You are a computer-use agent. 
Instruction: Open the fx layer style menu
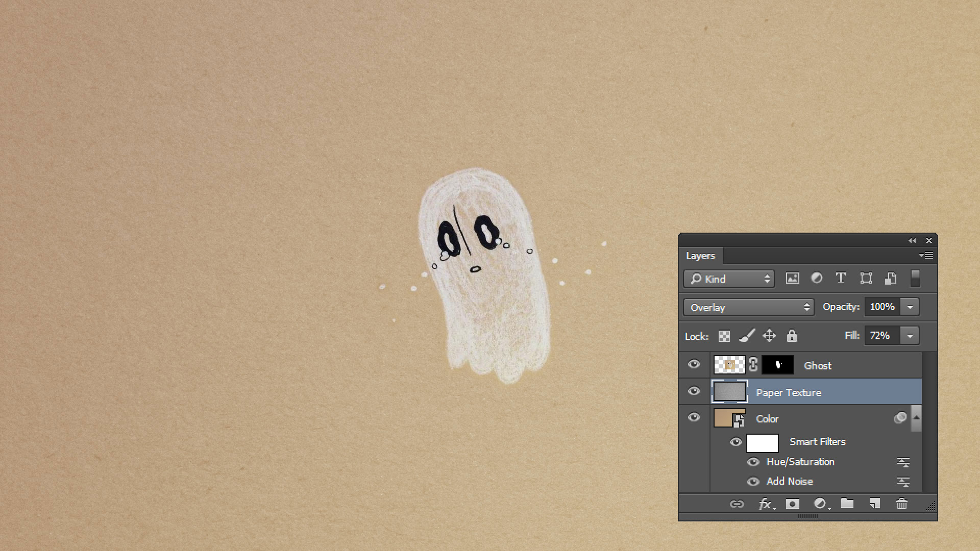tap(766, 504)
